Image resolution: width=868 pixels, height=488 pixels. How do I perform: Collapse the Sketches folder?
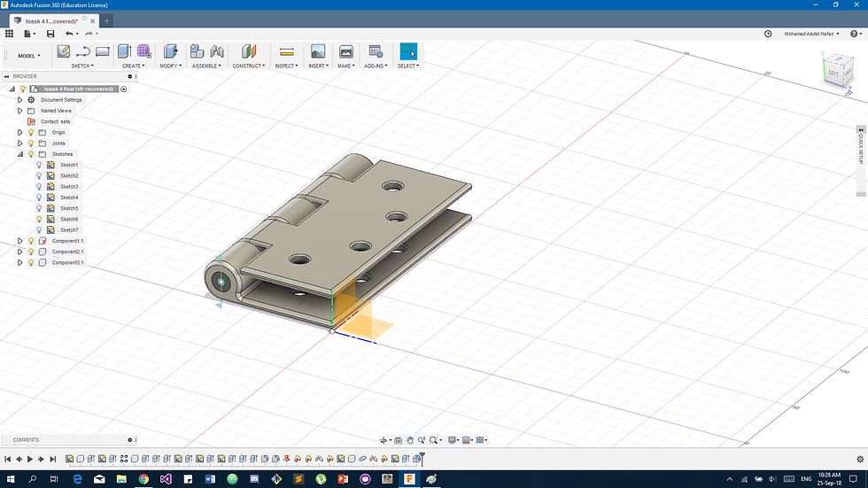point(19,154)
